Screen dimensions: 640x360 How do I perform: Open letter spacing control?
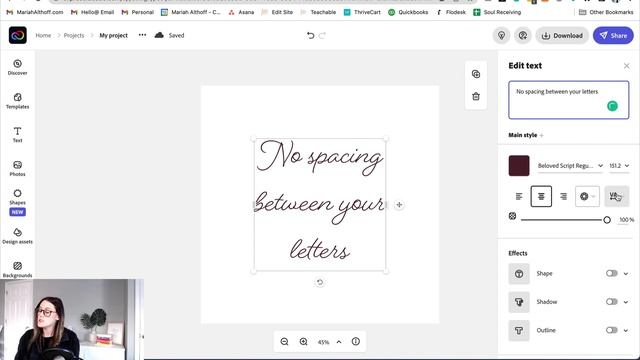click(616, 196)
